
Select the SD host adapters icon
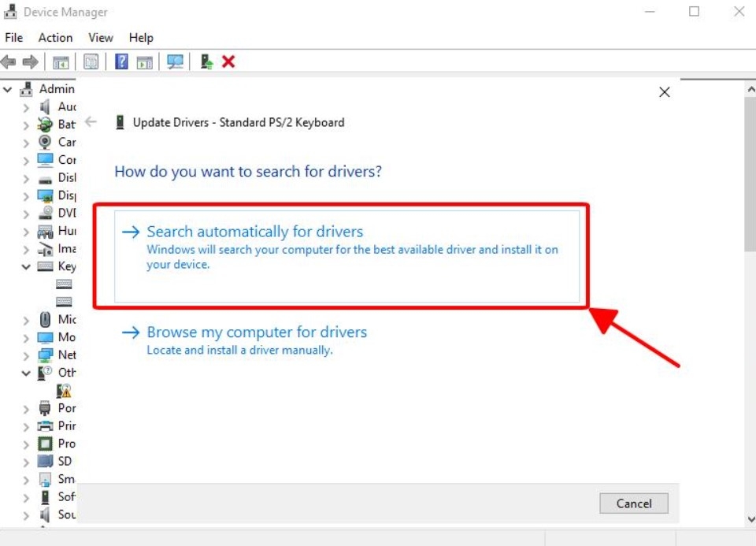pos(45,462)
